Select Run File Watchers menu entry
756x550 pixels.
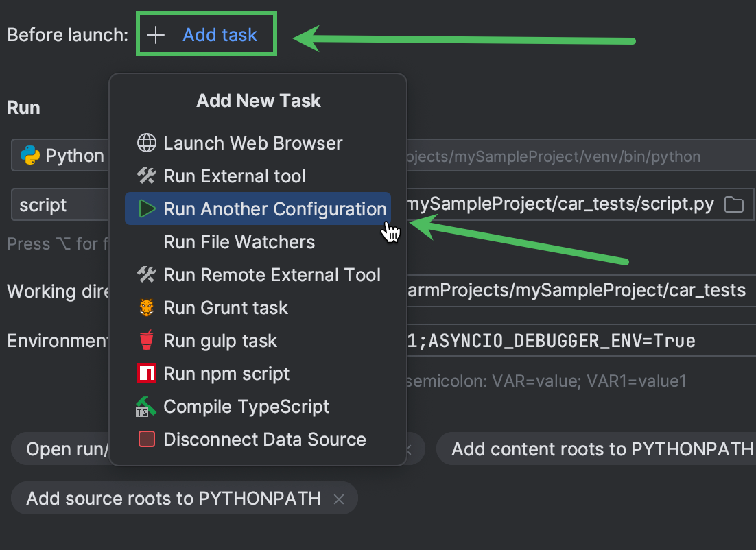[x=239, y=242]
